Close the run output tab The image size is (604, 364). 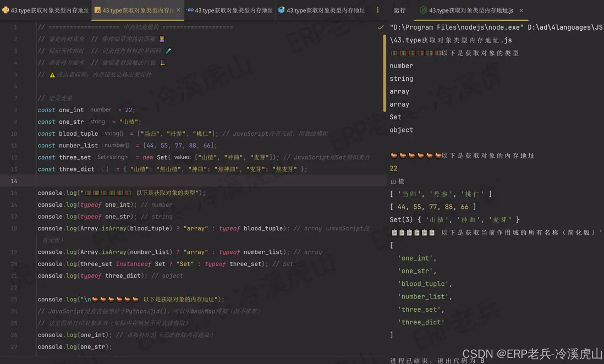pos(521,10)
